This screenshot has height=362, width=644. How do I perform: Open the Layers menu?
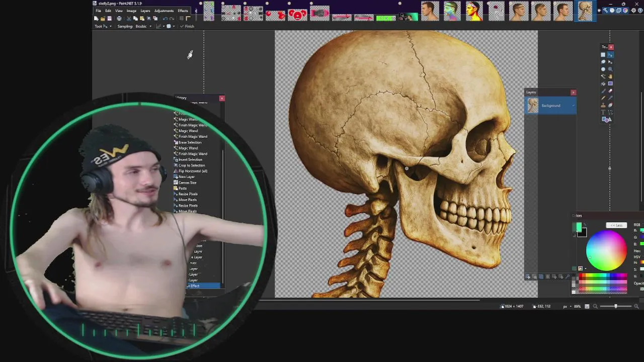click(x=145, y=11)
